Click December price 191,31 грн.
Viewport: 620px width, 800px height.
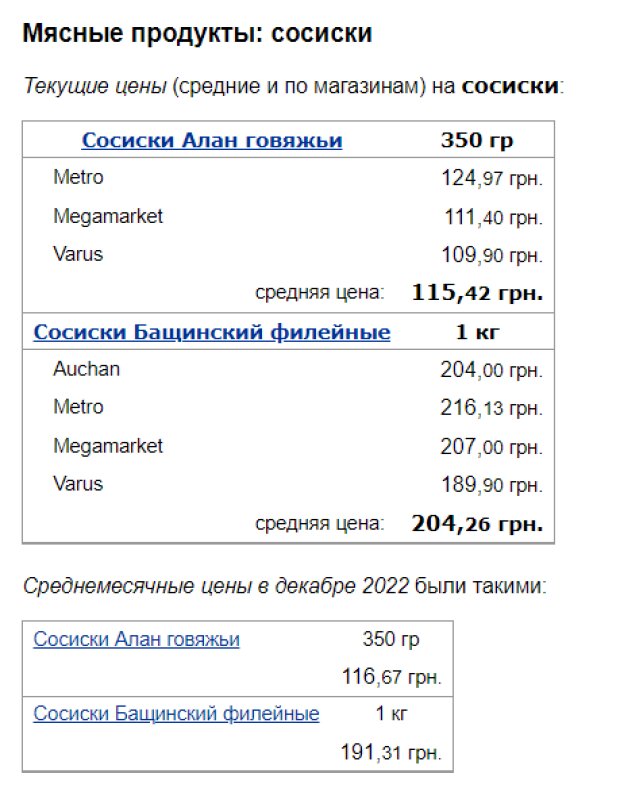coord(391,752)
